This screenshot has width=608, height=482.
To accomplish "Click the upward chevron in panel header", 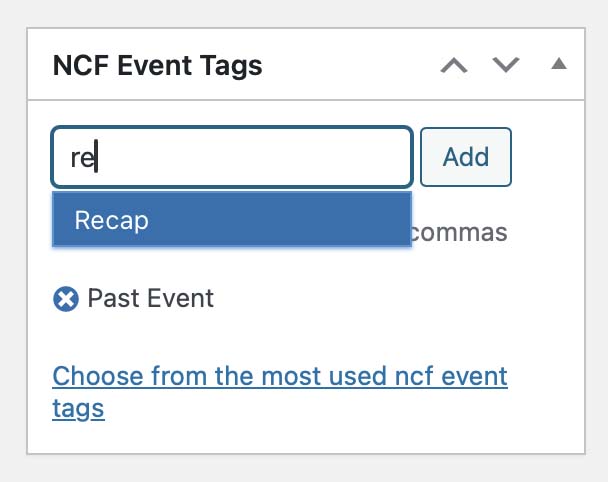I will 454,65.
